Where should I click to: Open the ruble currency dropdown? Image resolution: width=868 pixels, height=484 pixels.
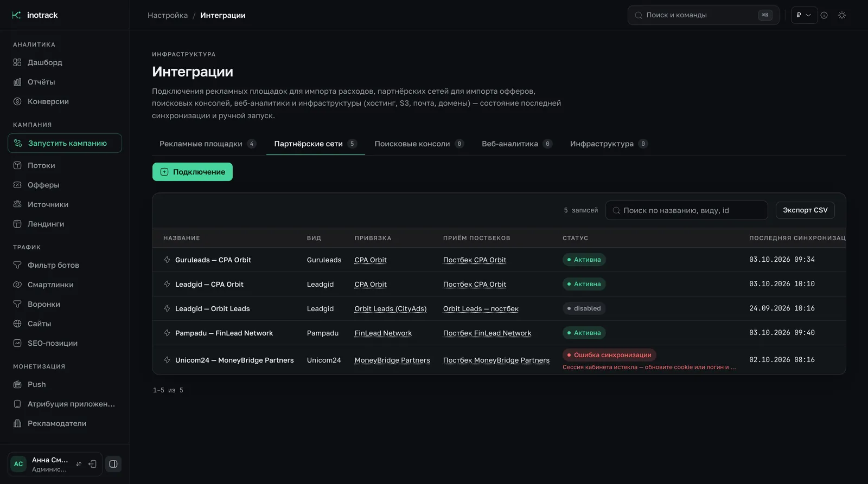804,15
